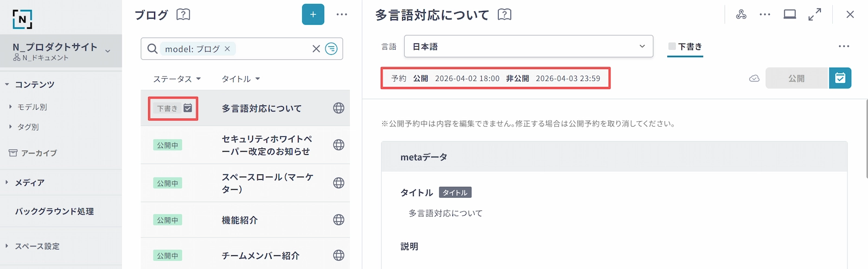Click globe icon for 機能紹介 row

coord(339,220)
